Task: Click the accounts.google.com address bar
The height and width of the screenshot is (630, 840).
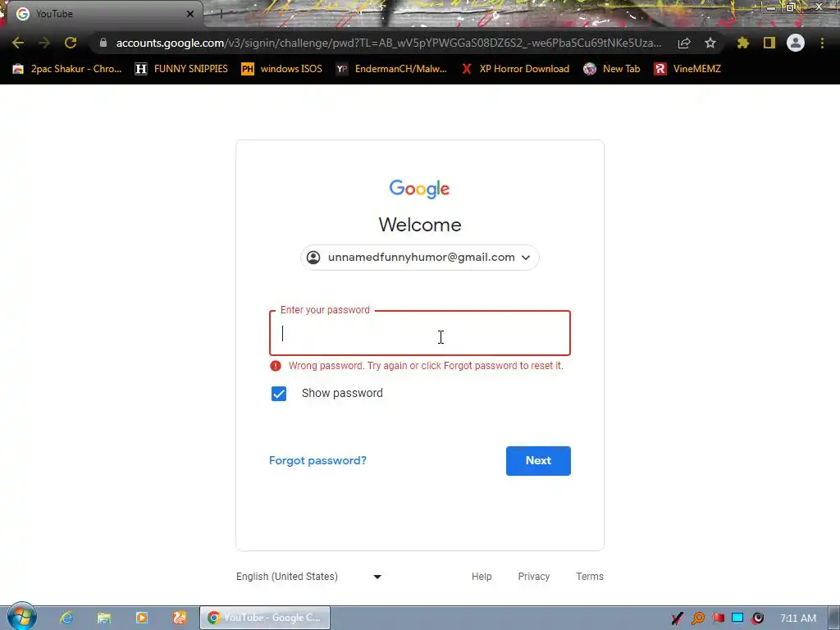Action: (388, 43)
